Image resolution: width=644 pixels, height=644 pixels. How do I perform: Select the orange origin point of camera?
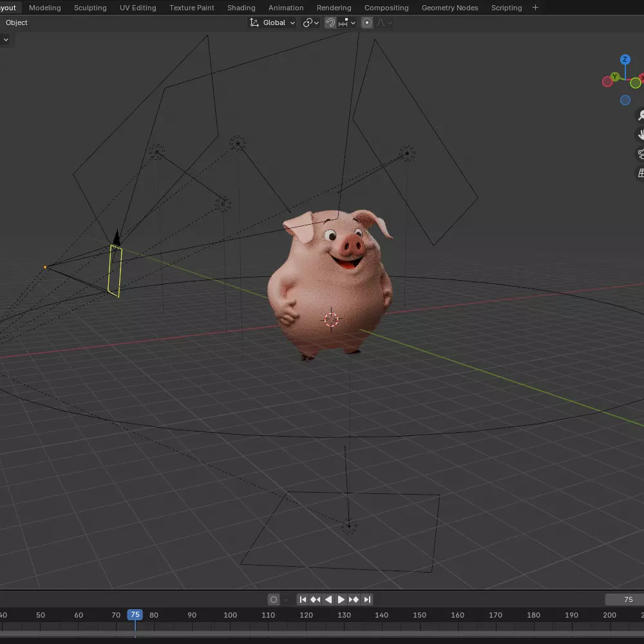[x=45, y=267]
